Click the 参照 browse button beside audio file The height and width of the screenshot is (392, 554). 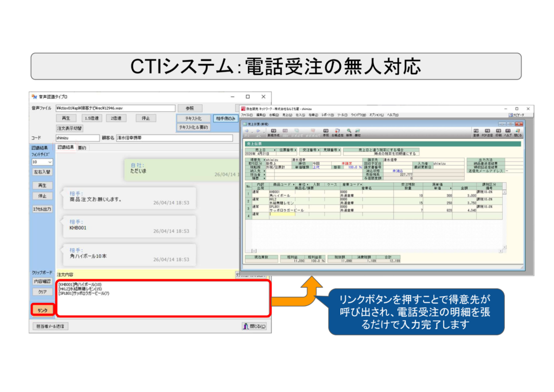(190, 109)
